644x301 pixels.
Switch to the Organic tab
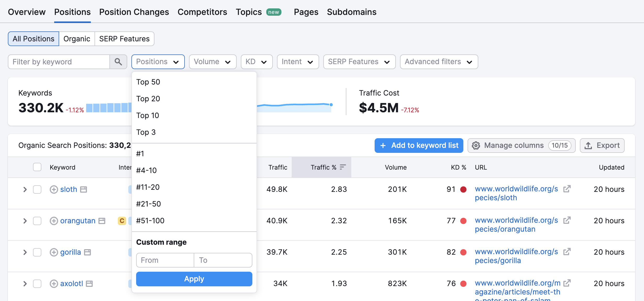tap(77, 38)
